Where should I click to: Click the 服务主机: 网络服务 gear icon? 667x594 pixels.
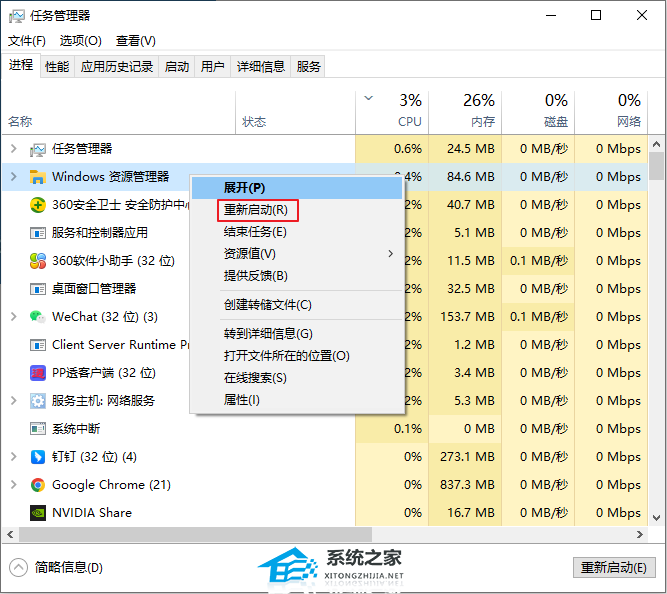click(x=37, y=401)
